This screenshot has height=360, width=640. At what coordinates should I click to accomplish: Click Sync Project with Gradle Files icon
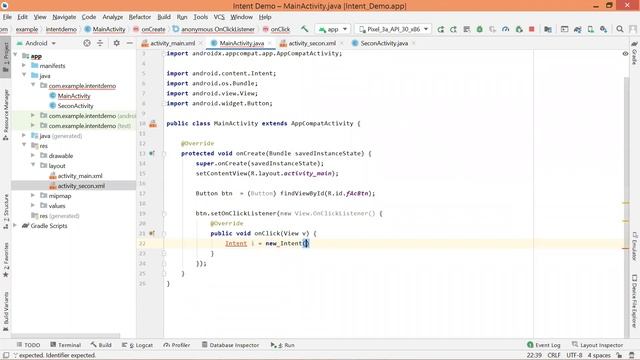pyautogui.click(x=578, y=29)
